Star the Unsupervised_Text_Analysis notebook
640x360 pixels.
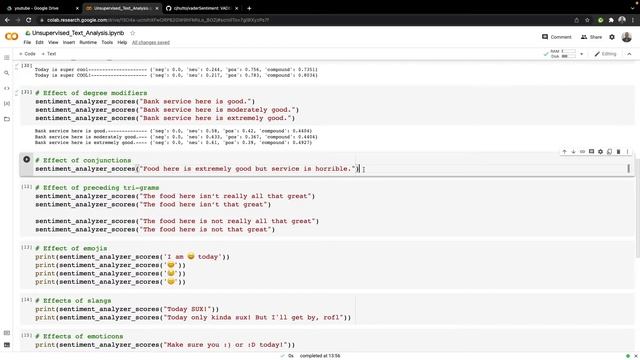pos(132,33)
